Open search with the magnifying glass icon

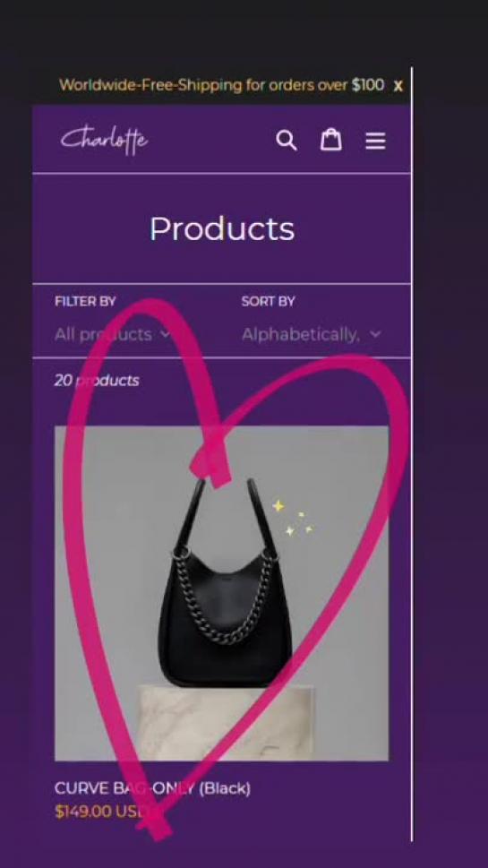(x=286, y=141)
